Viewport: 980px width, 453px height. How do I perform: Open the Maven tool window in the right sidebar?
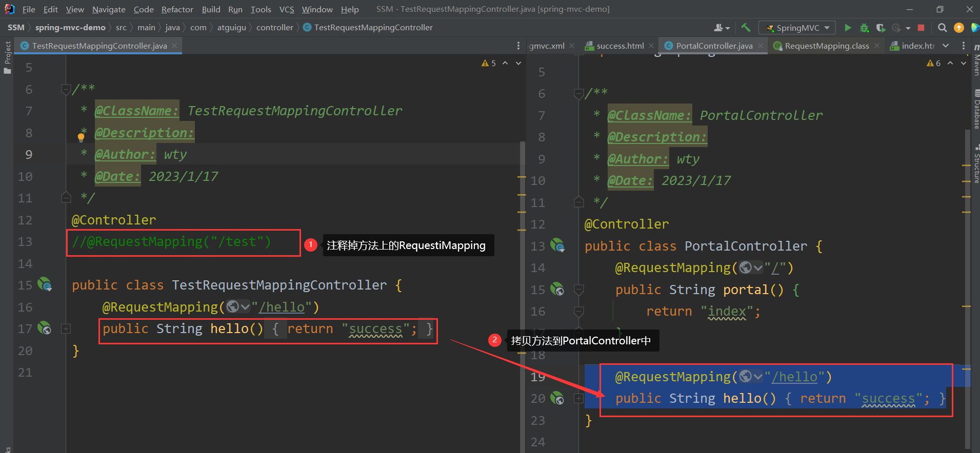[976, 60]
